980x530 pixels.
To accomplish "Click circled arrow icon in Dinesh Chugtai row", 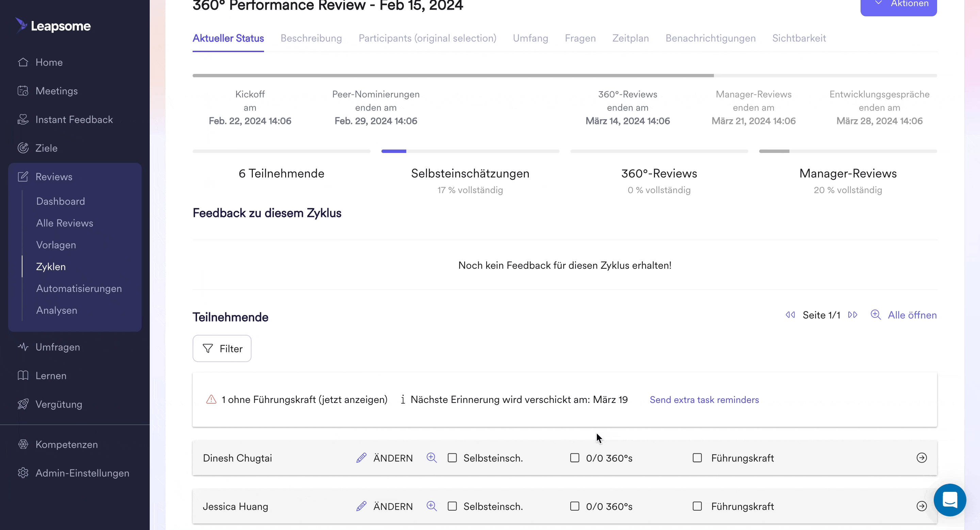I will point(921,458).
